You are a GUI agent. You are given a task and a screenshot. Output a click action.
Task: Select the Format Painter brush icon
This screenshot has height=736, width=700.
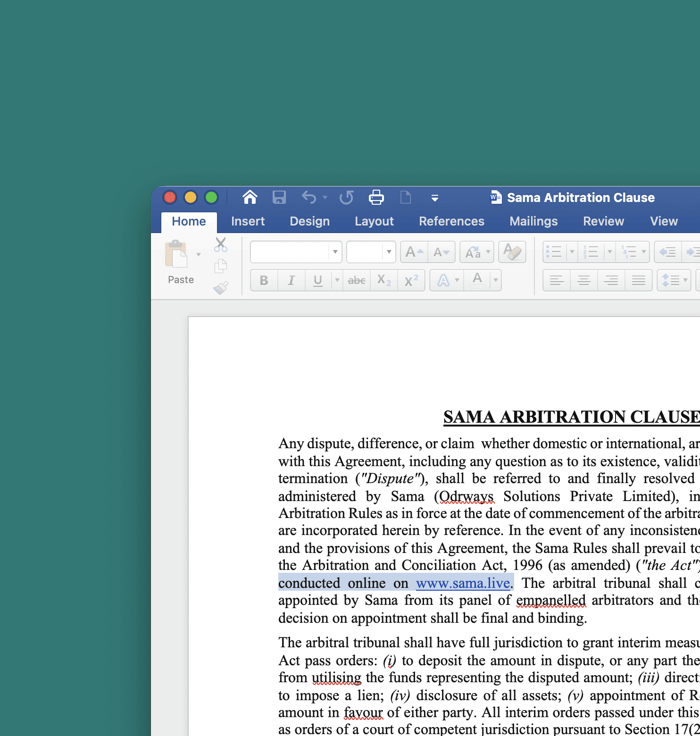[x=221, y=287]
